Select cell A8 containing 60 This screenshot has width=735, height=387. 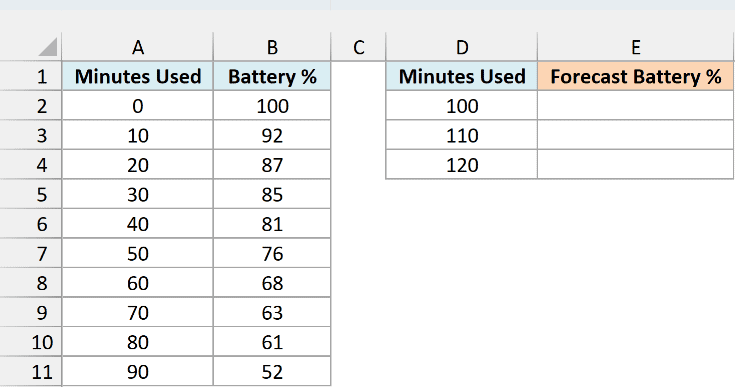pos(137,283)
